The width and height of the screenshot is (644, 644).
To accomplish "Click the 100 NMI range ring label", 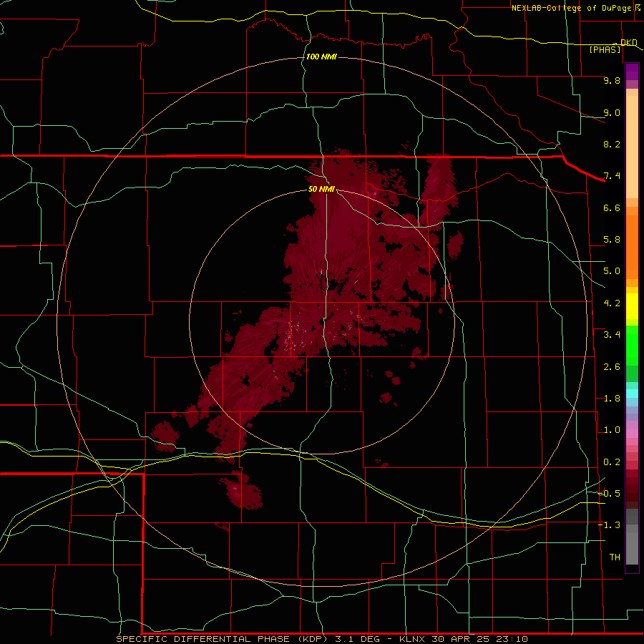I will (x=321, y=57).
